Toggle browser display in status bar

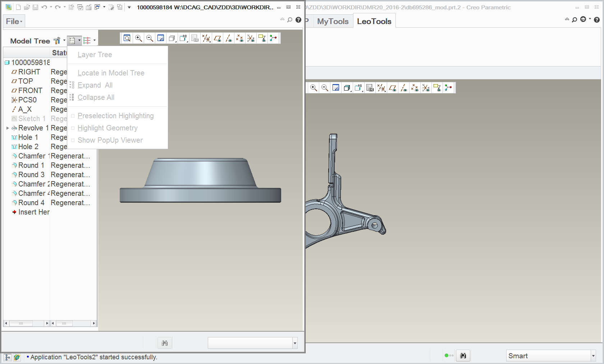(x=17, y=357)
